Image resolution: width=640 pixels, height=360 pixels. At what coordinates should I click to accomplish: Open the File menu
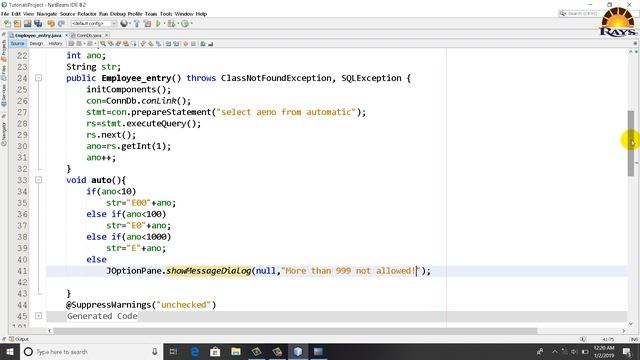5,14
